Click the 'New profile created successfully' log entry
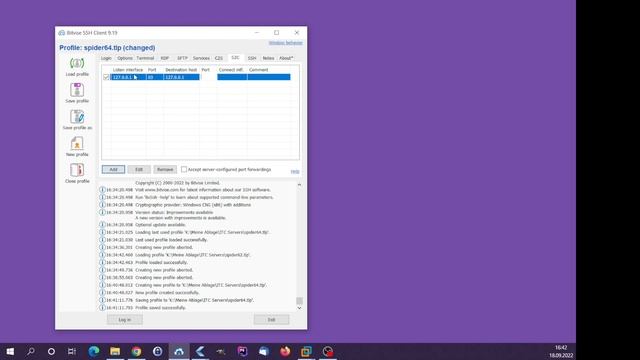The width and height of the screenshot is (640, 360). (167, 293)
